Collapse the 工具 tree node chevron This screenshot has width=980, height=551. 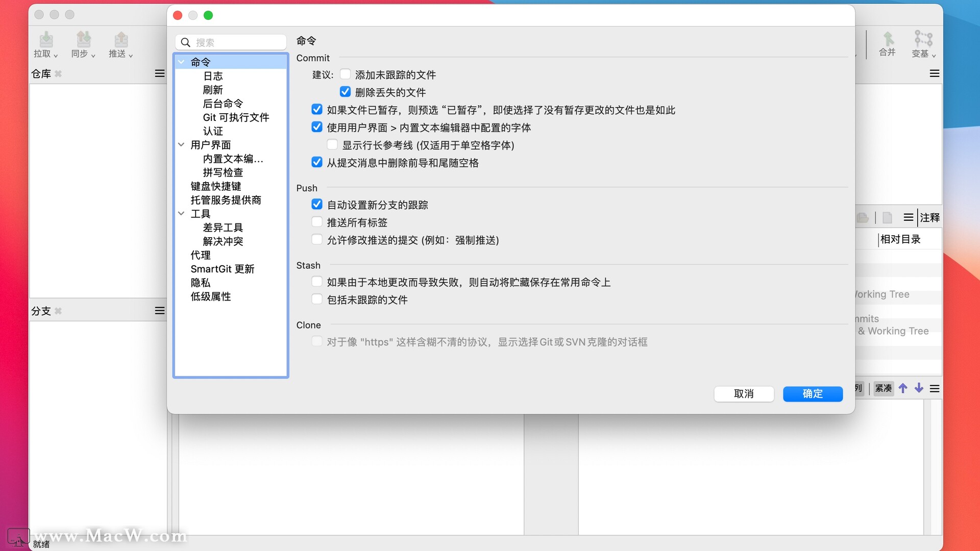pos(181,213)
